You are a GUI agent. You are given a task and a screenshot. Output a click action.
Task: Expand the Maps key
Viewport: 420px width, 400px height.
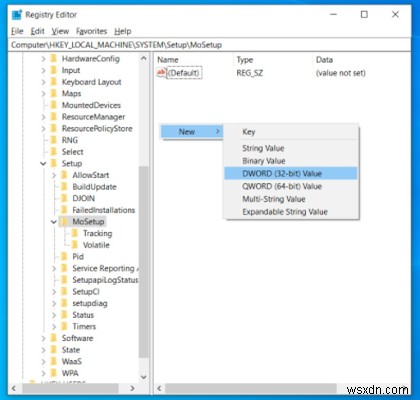(43, 94)
